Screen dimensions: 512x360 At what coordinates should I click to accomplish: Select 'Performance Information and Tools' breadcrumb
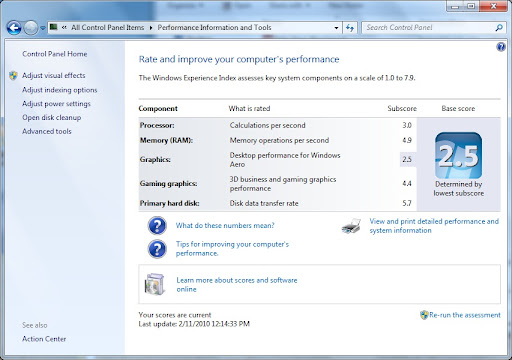214,27
